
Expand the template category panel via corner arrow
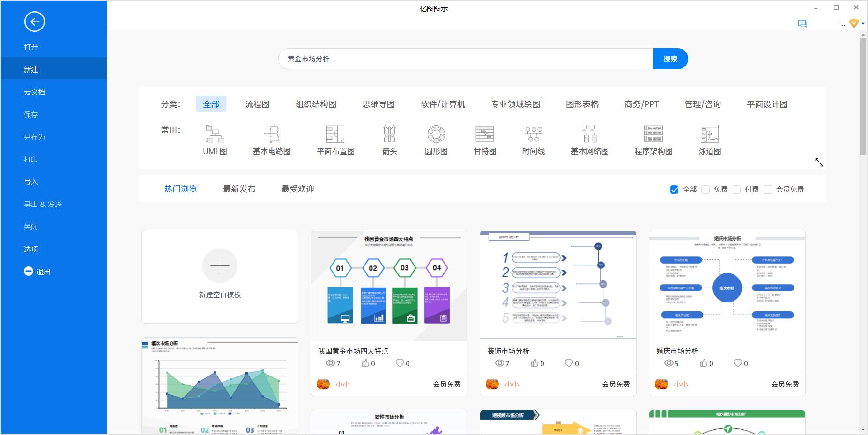pyautogui.click(x=819, y=162)
